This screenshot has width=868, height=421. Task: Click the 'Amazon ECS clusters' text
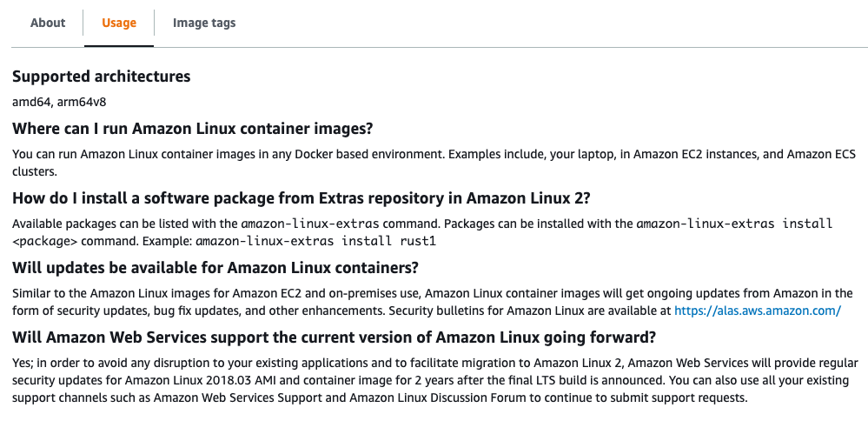point(817,155)
